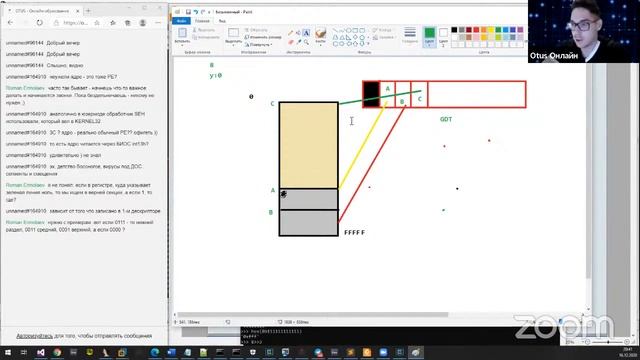Click the Cut button in Clipboard group
The width and height of the screenshot is (640, 360).
click(204, 30)
